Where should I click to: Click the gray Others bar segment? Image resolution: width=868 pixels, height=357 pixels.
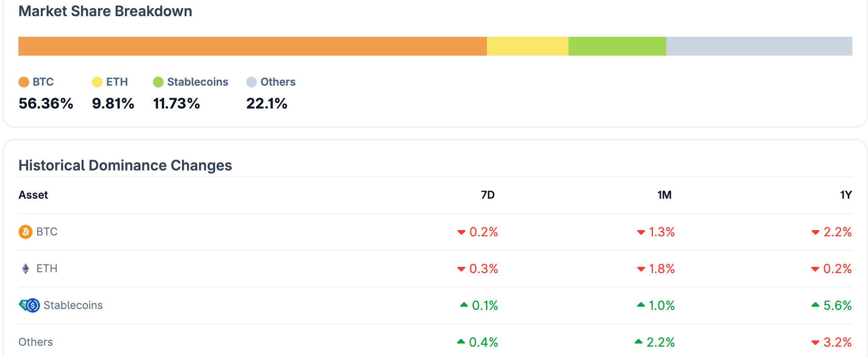coord(759,46)
